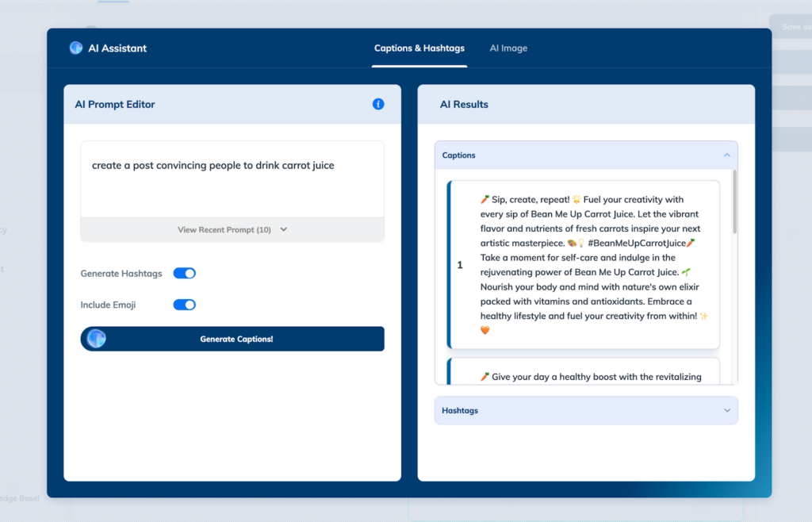The image size is (812, 522).
Task: Click the AI Assistant globe logo icon
Action: [76, 48]
